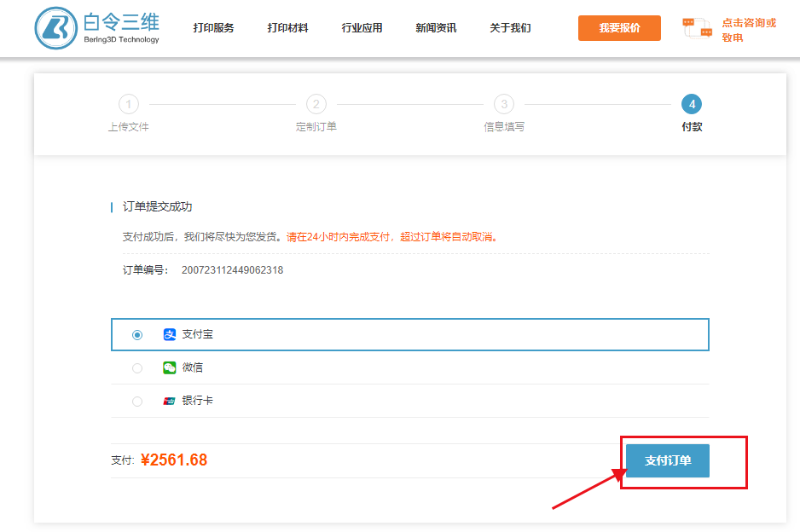The height and width of the screenshot is (532, 800).
Task: Click the 支付订单 button
Action: click(667, 460)
